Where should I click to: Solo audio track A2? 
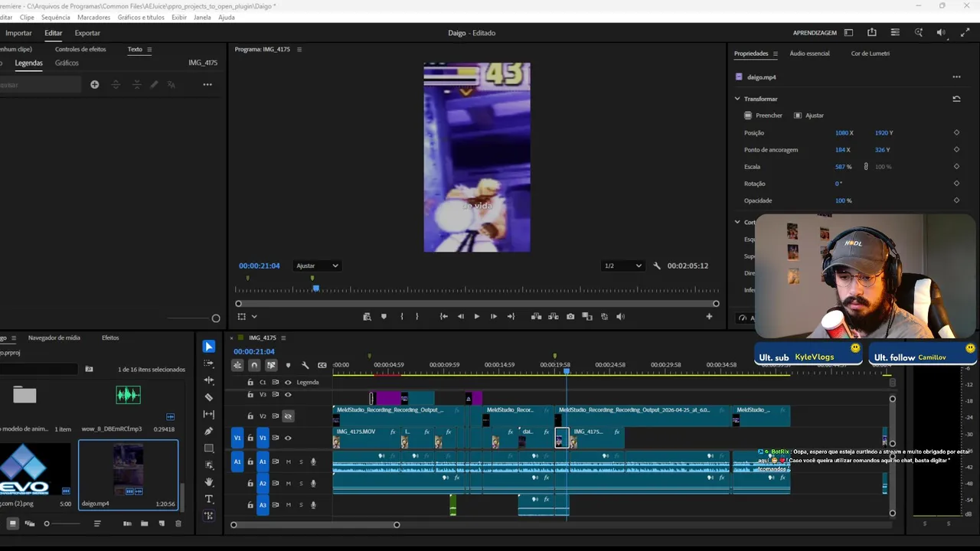pos(301,483)
